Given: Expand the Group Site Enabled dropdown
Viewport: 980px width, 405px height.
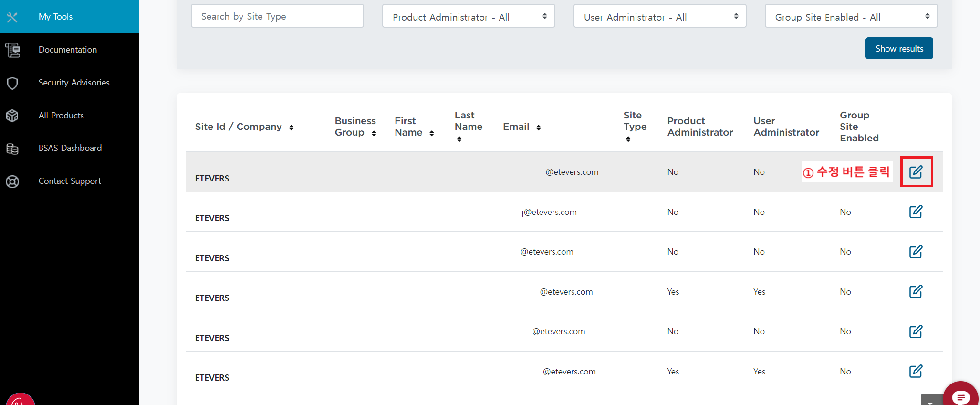Looking at the screenshot, I should coord(851,17).
